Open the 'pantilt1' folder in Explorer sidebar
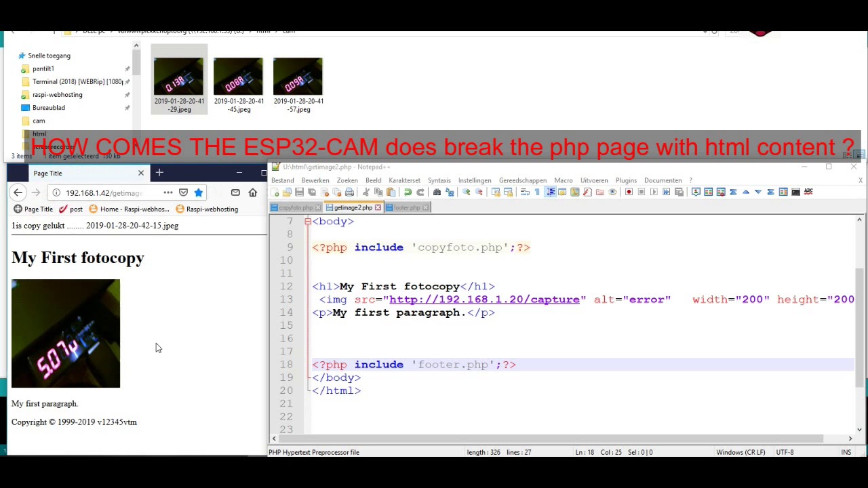The image size is (868, 488). 38,68
